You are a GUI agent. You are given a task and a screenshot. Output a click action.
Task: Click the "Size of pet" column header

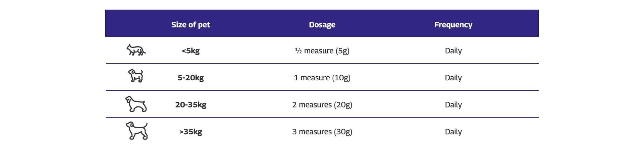pos(191,25)
